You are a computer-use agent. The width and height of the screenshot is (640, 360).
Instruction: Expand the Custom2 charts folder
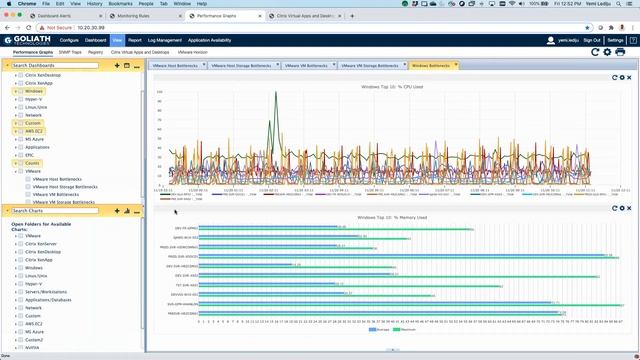(16, 340)
